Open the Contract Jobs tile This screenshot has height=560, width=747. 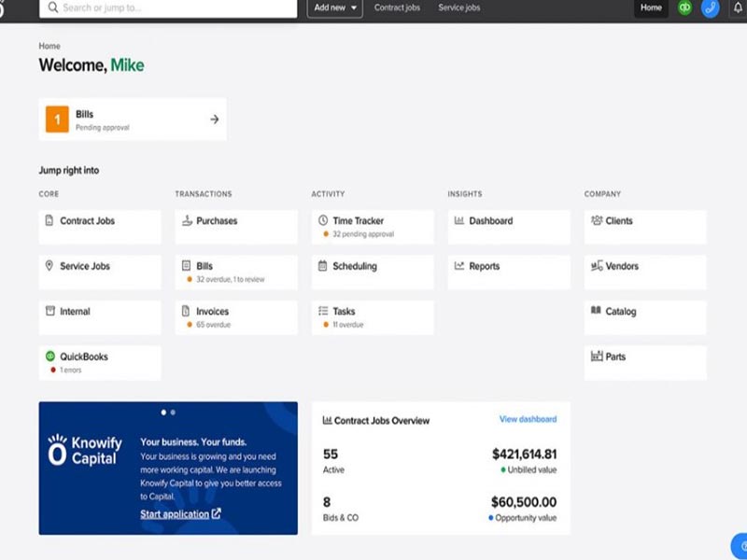[x=100, y=227]
